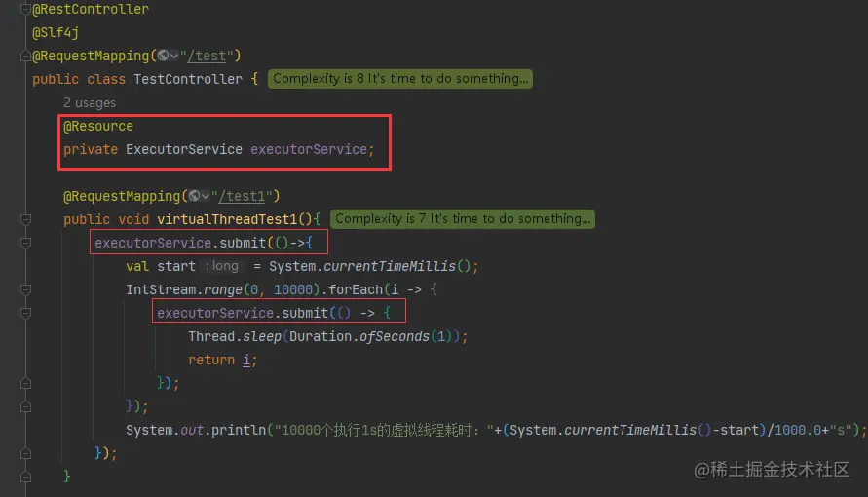Collapse the fold marker at @RequestMapping("/test") line

pyautogui.click(x=25, y=56)
